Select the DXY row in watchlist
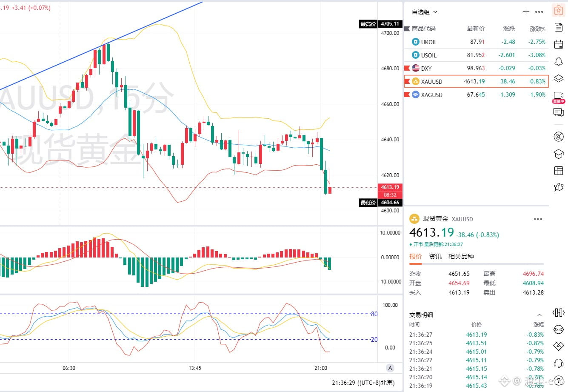The width and height of the screenshot is (568, 392). pos(476,68)
